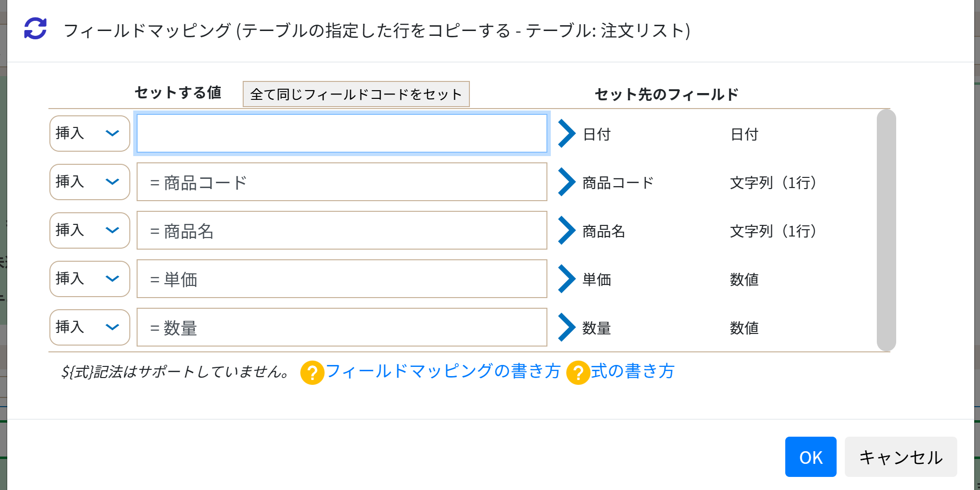The width and height of the screenshot is (980, 490).
Task: Click the blue arrow next to 数量 field
Action: [x=566, y=327]
